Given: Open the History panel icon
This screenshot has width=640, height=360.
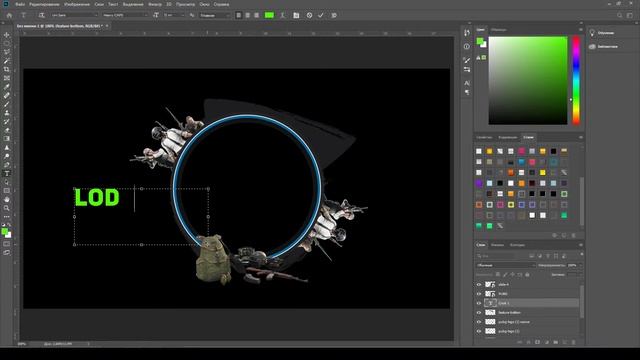Looking at the screenshot, I should click(x=467, y=33).
